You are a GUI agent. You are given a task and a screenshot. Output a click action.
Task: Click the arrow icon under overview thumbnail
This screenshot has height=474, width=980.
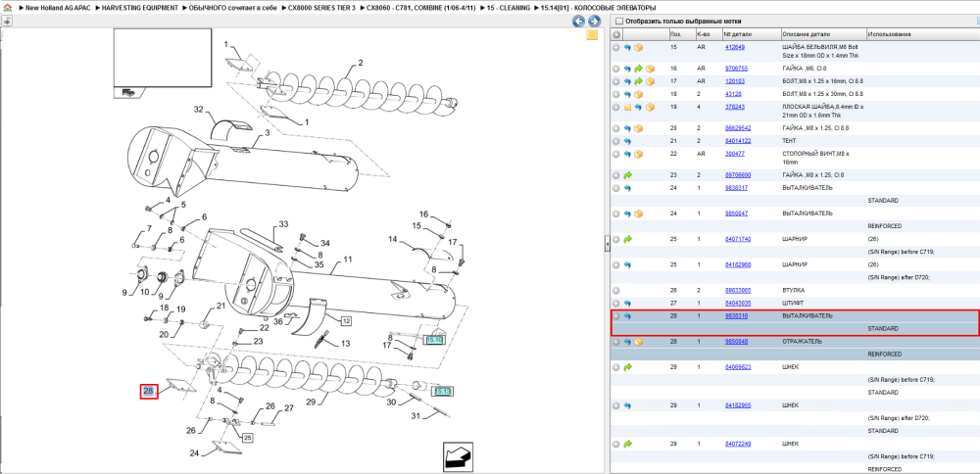127,92
